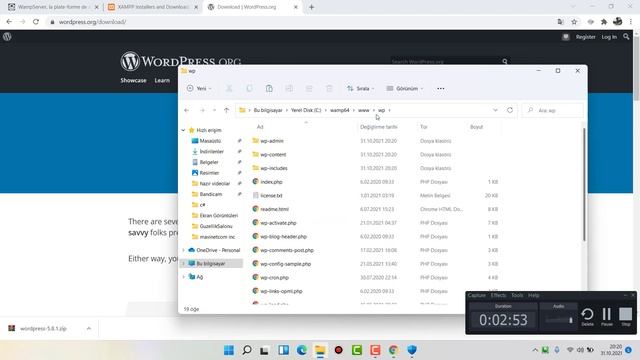The height and width of the screenshot is (360, 640).
Task: Open the recorder Capture menu
Action: click(477, 295)
